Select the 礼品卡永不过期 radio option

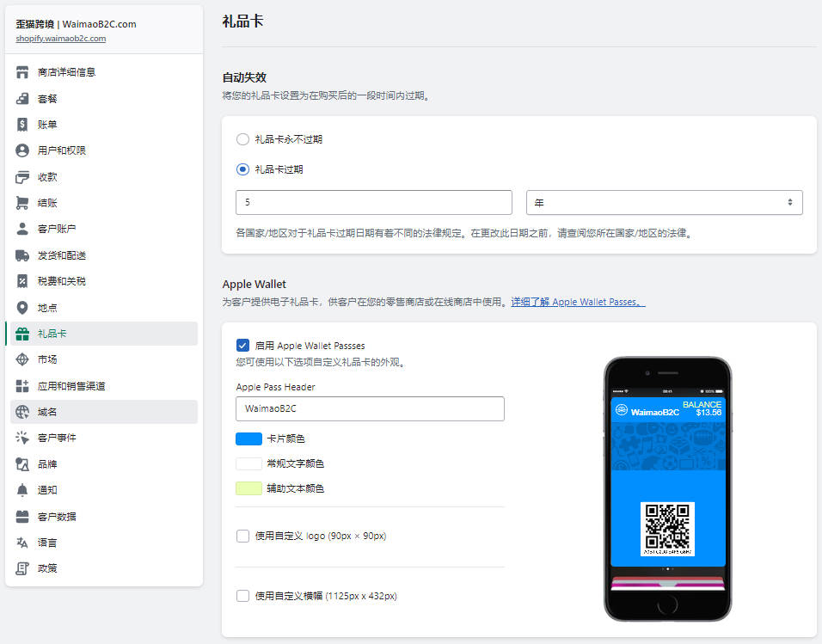coord(242,139)
